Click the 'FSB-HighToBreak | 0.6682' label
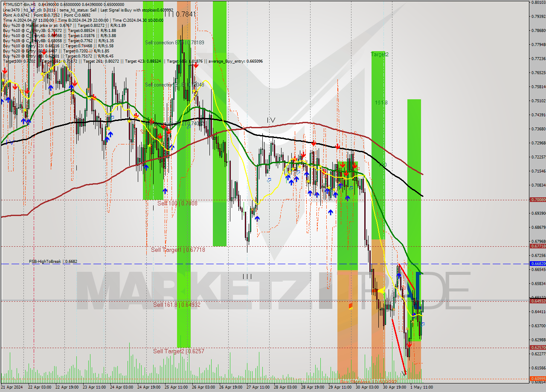546x392 pixels. pyautogui.click(x=53, y=262)
